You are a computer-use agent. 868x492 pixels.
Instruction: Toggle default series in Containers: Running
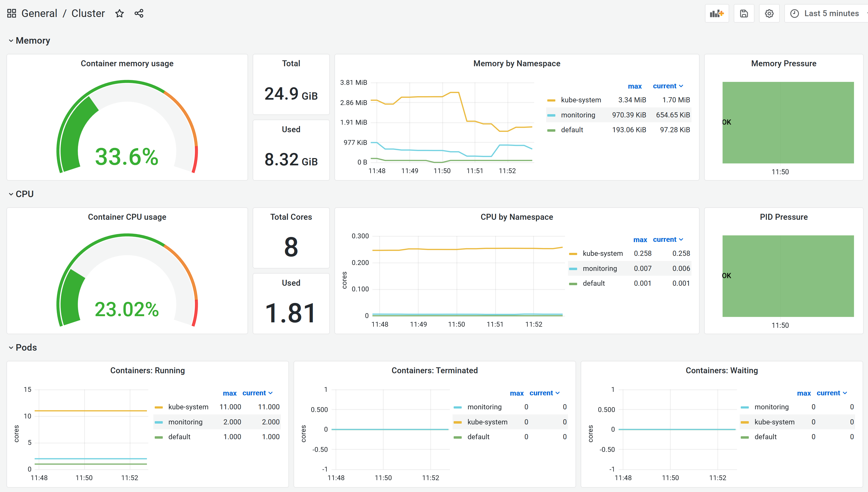tap(179, 437)
